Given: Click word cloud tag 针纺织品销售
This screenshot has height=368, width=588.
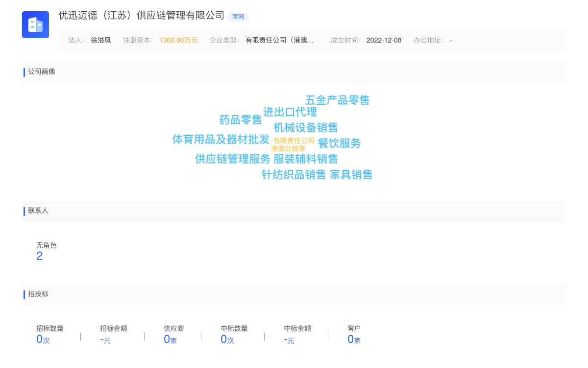Looking at the screenshot, I should tap(294, 175).
